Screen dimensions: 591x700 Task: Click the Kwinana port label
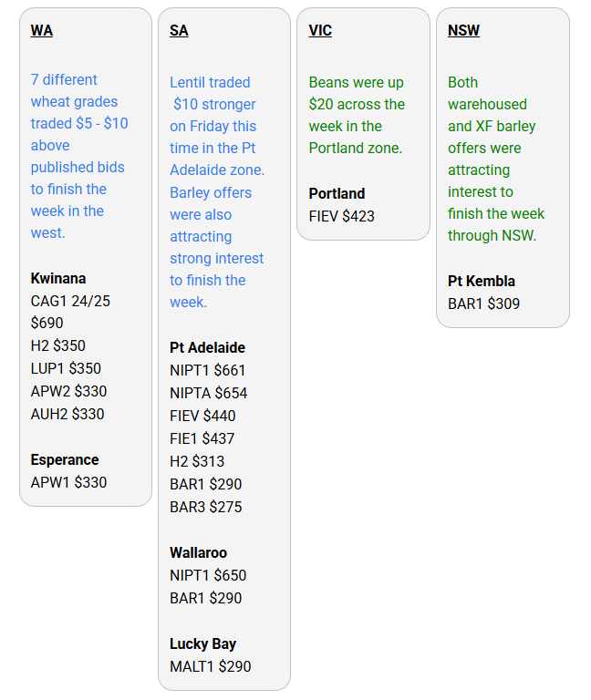pyautogui.click(x=58, y=278)
